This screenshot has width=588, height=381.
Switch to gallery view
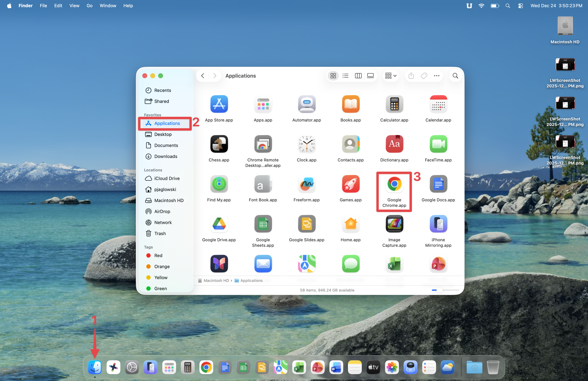(x=370, y=76)
